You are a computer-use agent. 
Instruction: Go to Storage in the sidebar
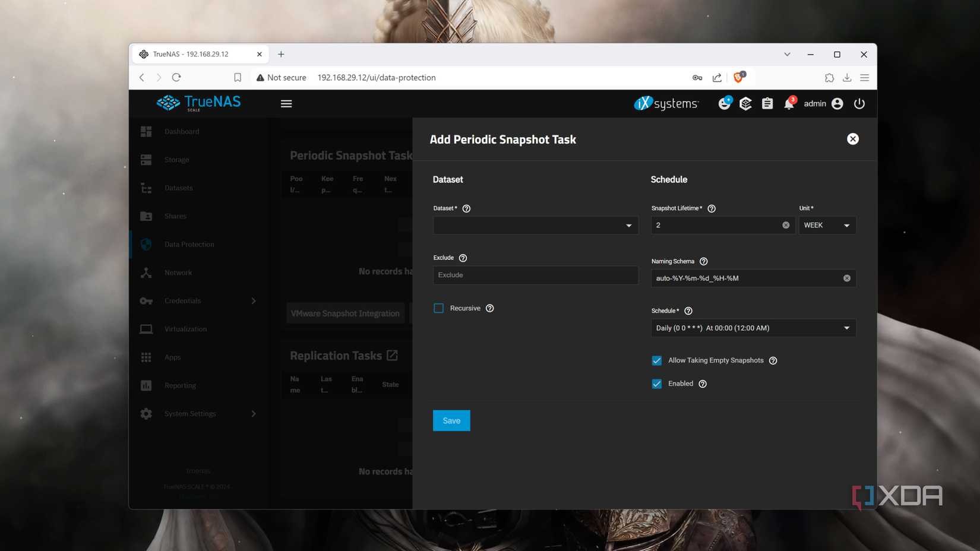pos(198,160)
